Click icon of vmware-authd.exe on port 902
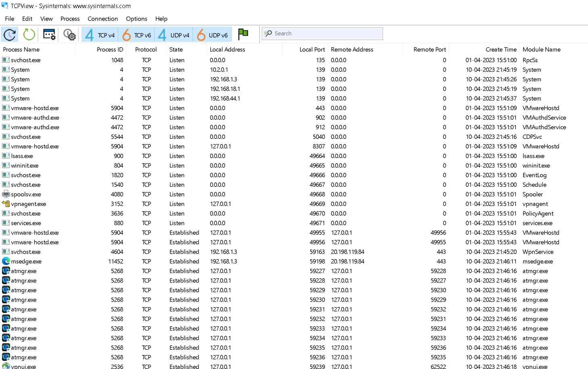This screenshot has width=588, height=369. pyautogui.click(x=6, y=117)
